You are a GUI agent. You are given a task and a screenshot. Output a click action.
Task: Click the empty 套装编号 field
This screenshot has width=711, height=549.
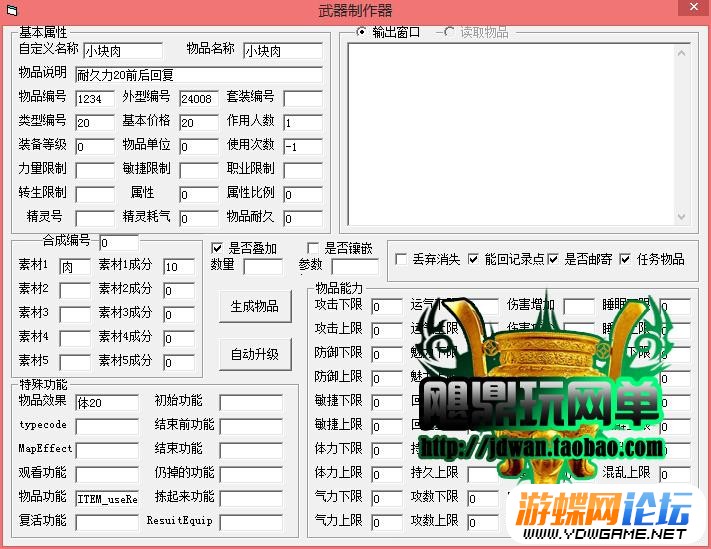pos(303,99)
